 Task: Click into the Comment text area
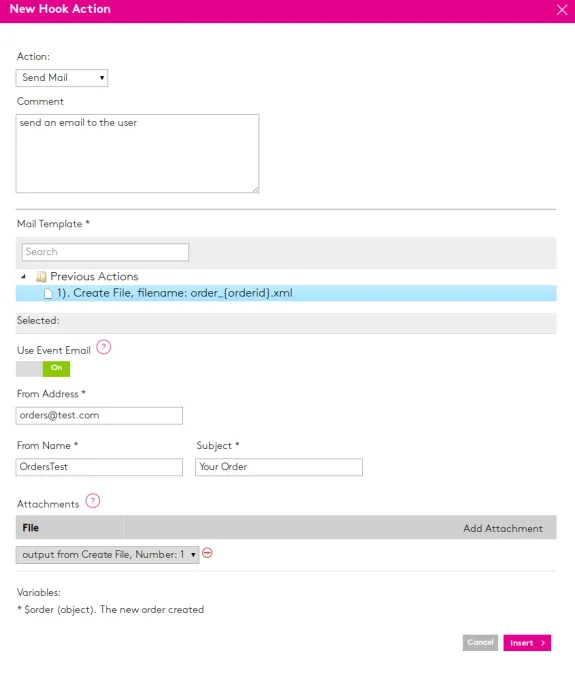[x=137, y=153]
